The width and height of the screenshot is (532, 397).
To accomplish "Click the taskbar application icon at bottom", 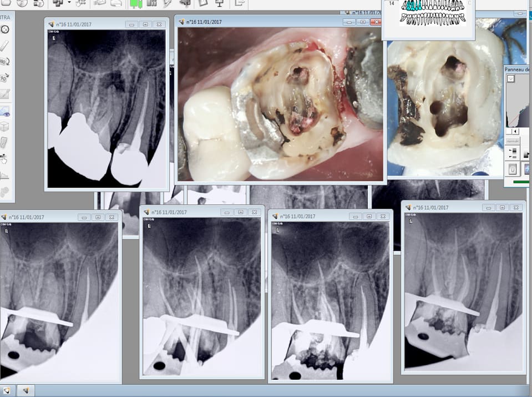I will (26, 390).
